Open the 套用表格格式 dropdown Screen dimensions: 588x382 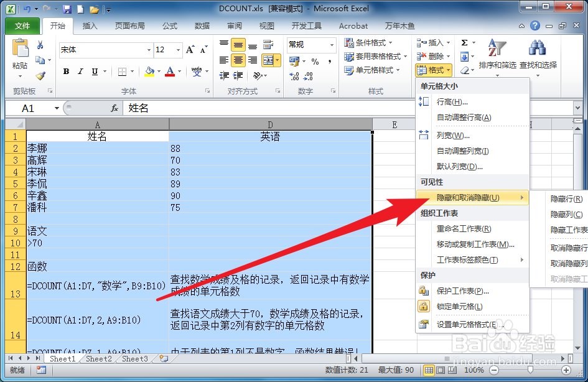click(375, 57)
